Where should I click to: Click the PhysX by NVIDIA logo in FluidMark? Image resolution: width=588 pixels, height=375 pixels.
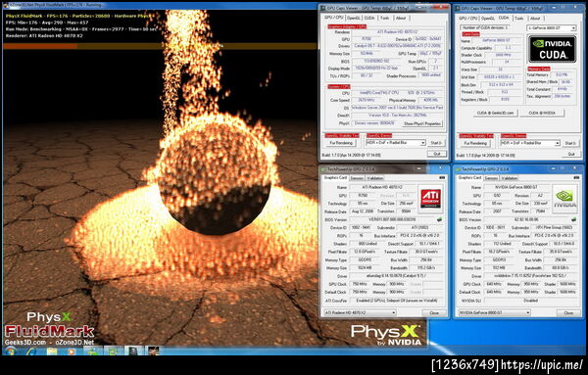pos(386,335)
